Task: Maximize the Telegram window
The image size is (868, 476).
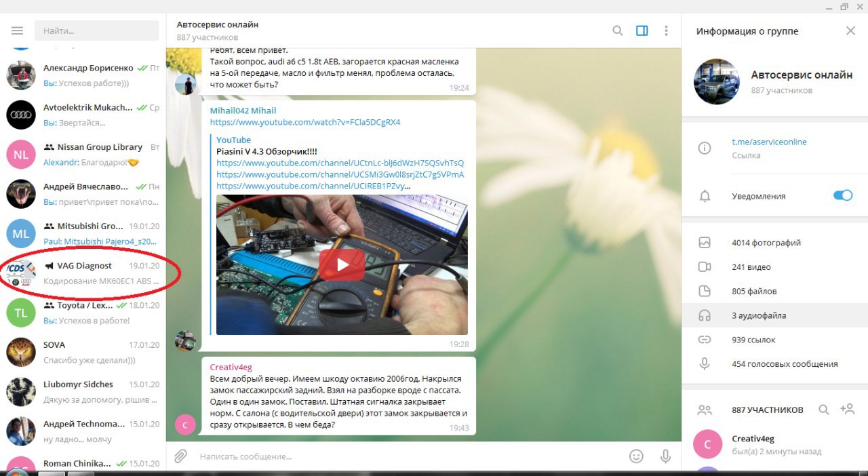Action: click(x=844, y=7)
